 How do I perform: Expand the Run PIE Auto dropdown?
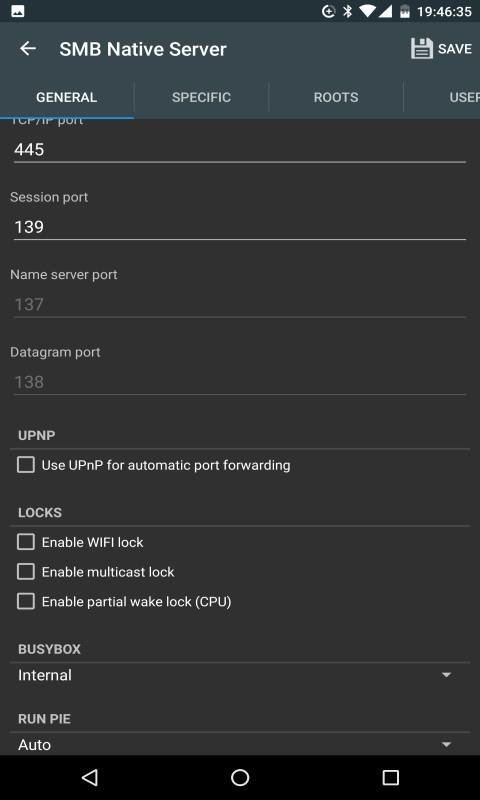pos(240,744)
